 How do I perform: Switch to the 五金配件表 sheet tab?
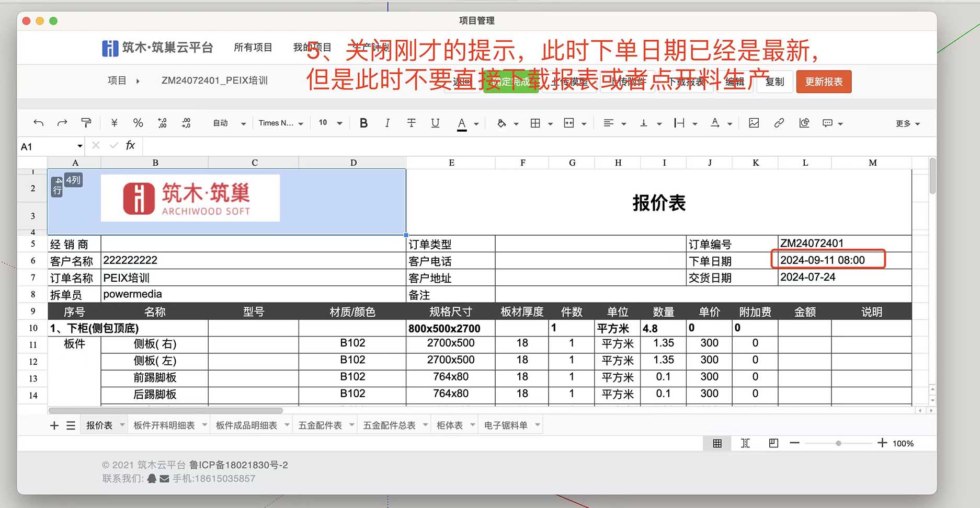pyautogui.click(x=320, y=424)
